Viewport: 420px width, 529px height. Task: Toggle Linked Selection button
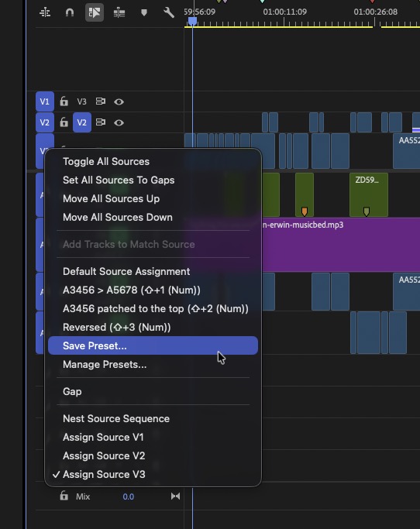(x=95, y=12)
